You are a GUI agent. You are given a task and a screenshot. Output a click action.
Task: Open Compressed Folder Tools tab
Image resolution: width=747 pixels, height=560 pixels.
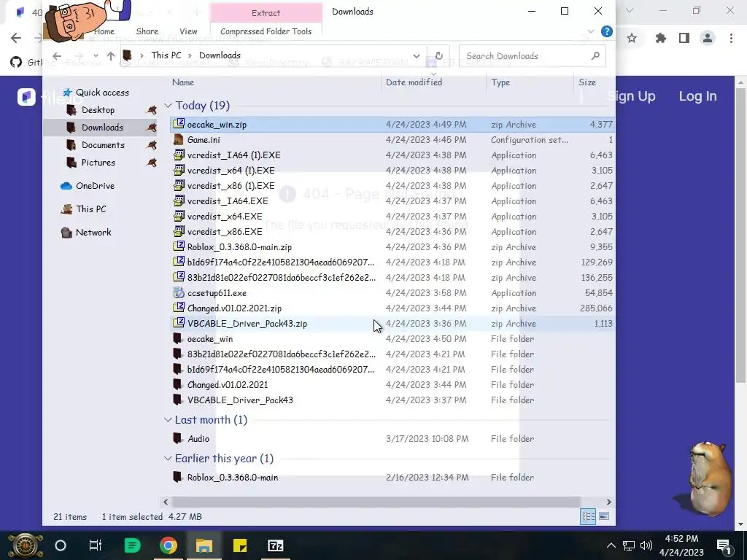(266, 31)
